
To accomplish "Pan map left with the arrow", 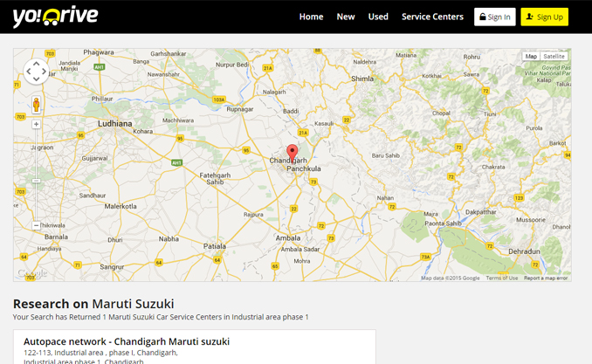I will pos(29,71).
